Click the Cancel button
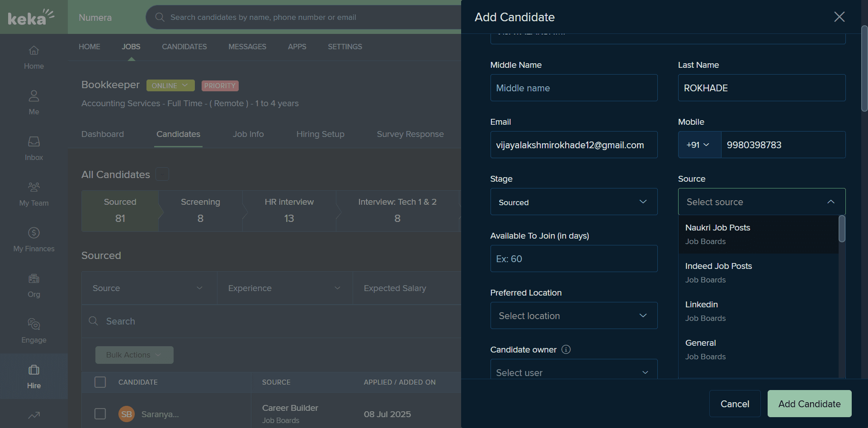The height and width of the screenshot is (428, 868). click(x=735, y=404)
